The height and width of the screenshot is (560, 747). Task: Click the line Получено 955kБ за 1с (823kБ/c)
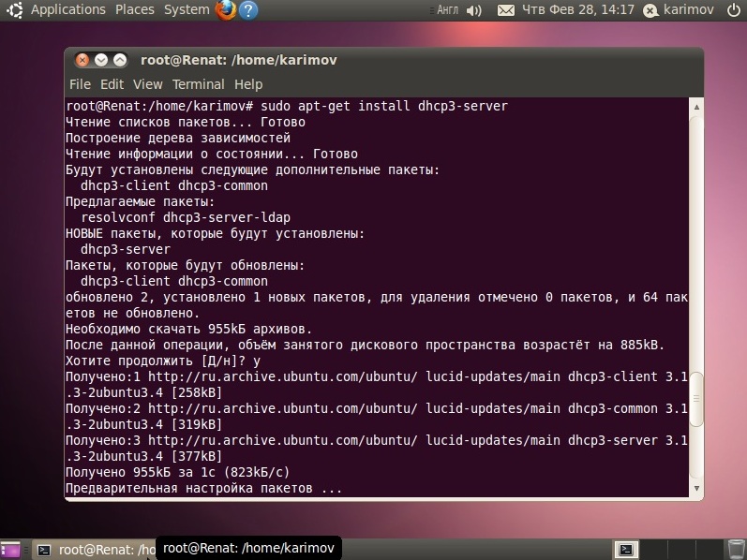[x=177, y=472]
